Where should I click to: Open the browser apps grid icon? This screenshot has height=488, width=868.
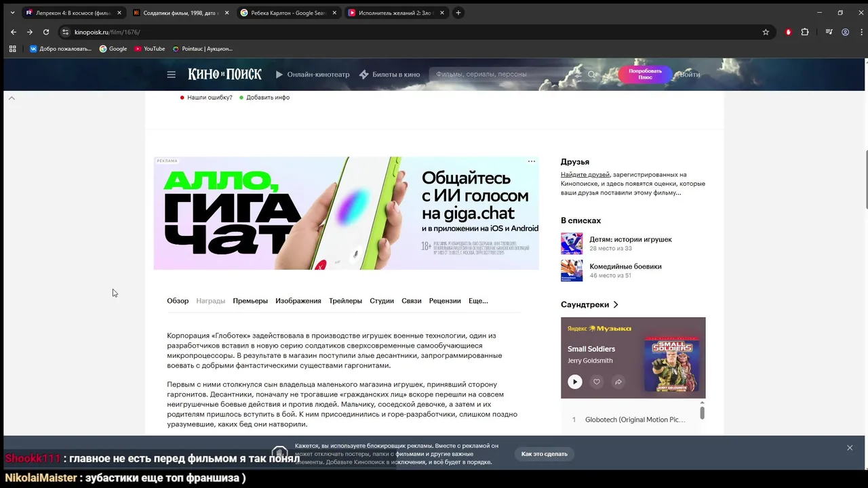12,49
